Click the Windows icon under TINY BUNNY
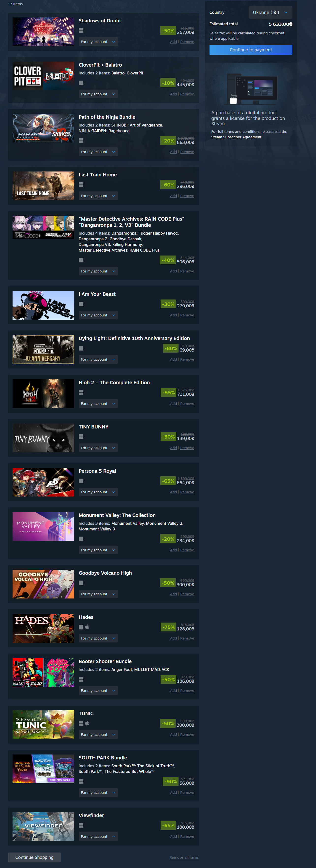This screenshot has width=316, height=868. coord(81,437)
